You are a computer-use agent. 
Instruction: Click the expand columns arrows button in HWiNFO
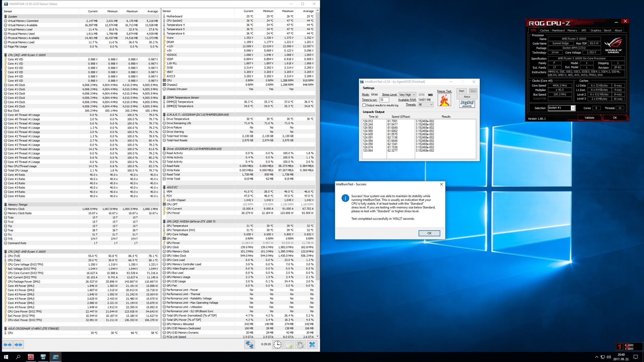pyautogui.click(x=7, y=345)
